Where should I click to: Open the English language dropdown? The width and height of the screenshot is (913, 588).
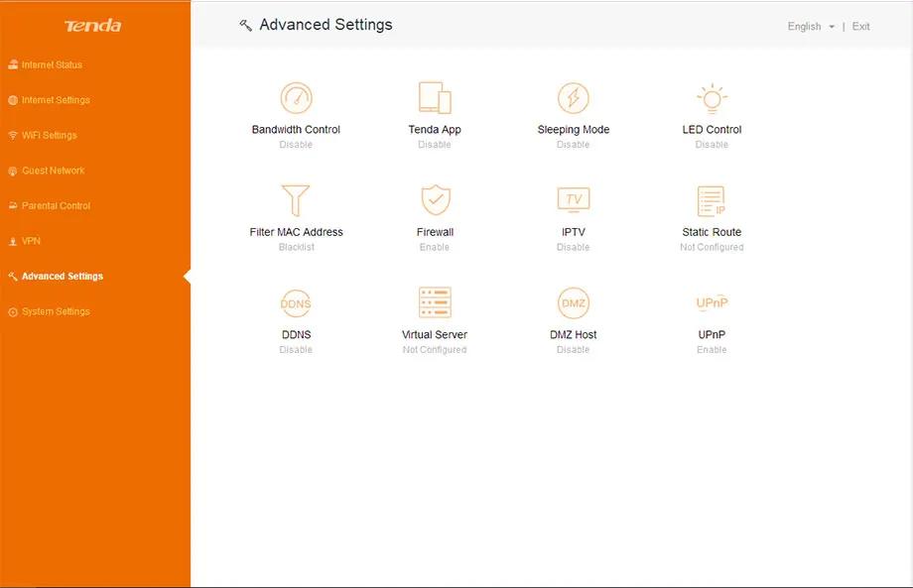point(811,26)
